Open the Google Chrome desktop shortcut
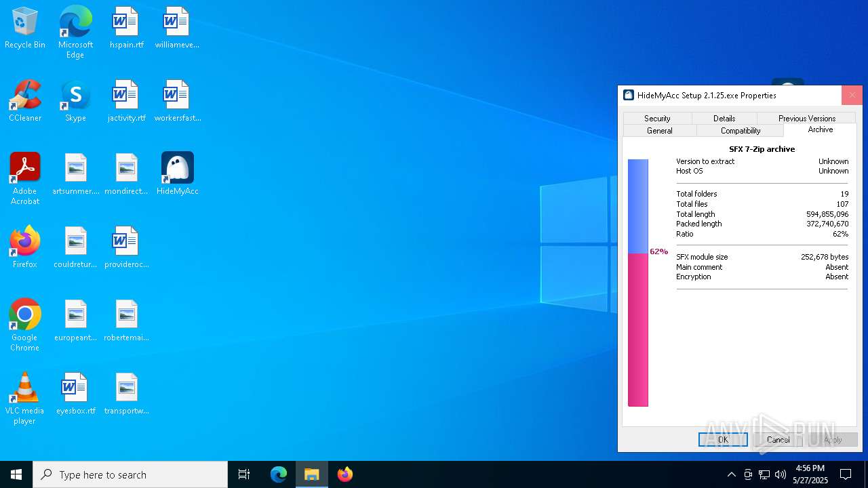The image size is (868, 488). click(25, 325)
